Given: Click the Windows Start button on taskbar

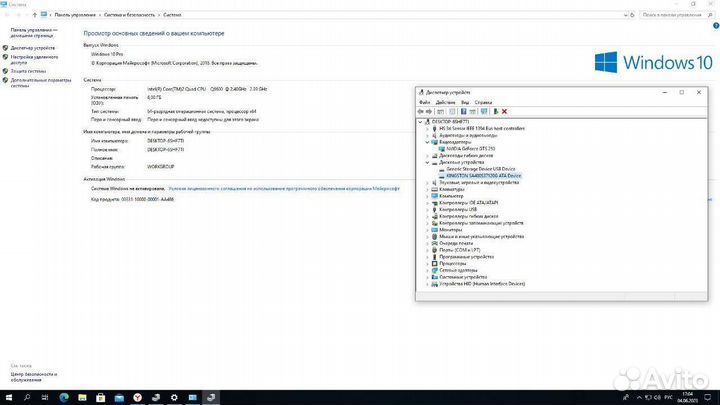Looking at the screenshot, I should pos(7,397).
